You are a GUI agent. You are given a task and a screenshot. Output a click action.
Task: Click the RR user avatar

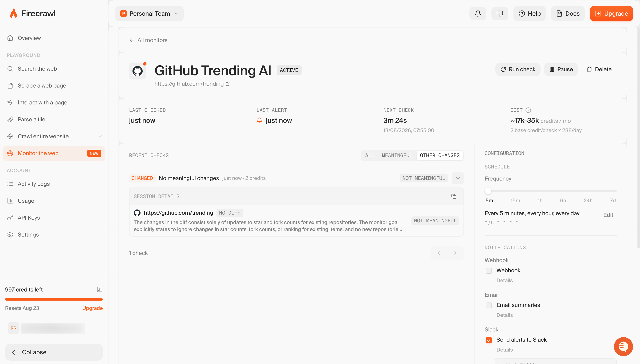click(x=14, y=328)
